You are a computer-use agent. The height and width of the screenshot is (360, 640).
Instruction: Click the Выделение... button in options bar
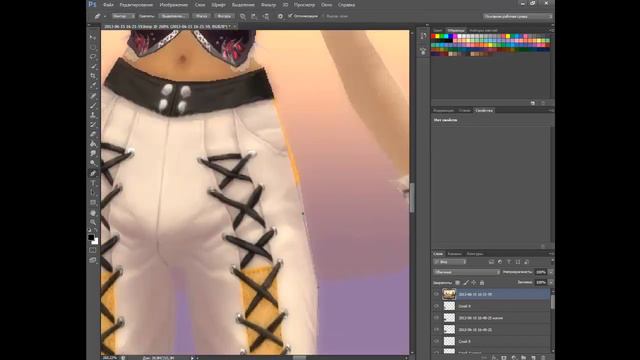[x=173, y=16]
